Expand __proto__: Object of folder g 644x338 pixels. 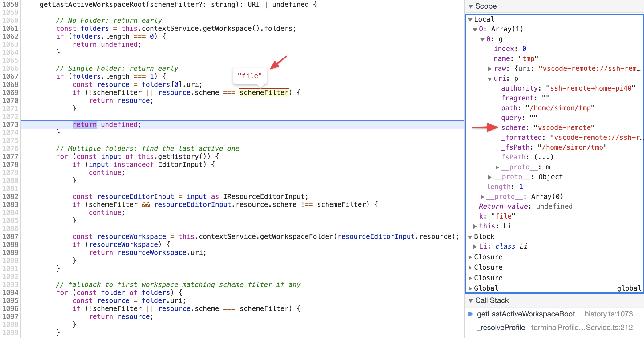coord(490,177)
